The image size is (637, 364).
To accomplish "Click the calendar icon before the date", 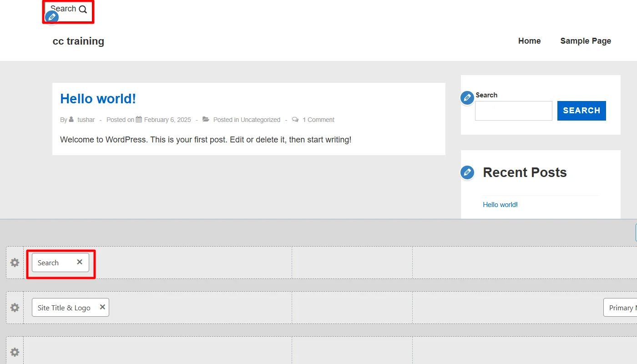I will [139, 120].
